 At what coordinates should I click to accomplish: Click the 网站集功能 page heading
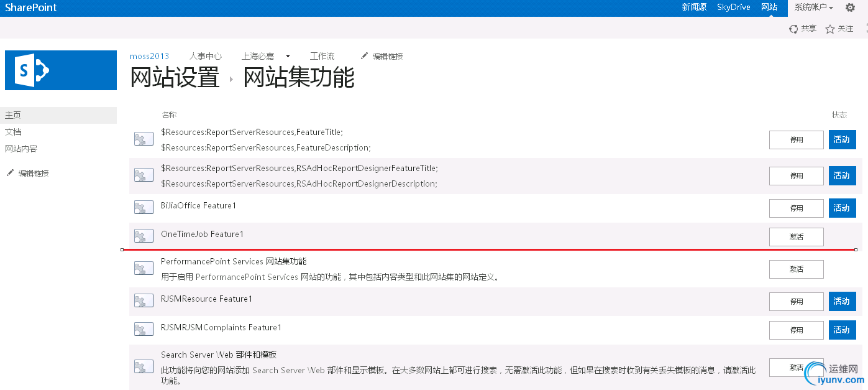pyautogui.click(x=299, y=78)
